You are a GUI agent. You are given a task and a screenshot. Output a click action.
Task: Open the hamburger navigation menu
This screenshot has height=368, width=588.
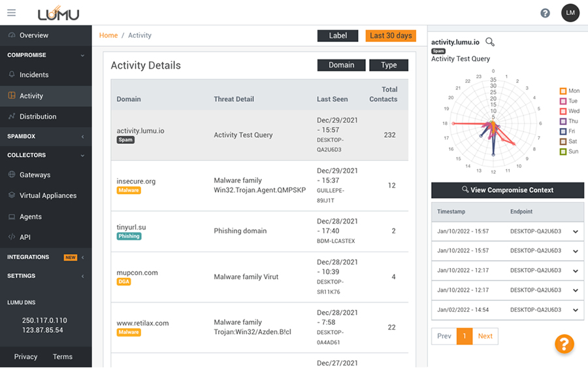coord(11,12)
